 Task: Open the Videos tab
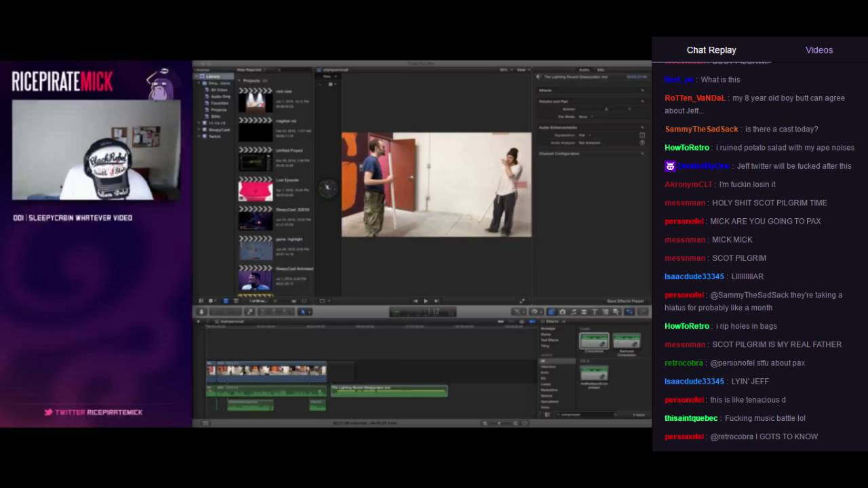819,49
